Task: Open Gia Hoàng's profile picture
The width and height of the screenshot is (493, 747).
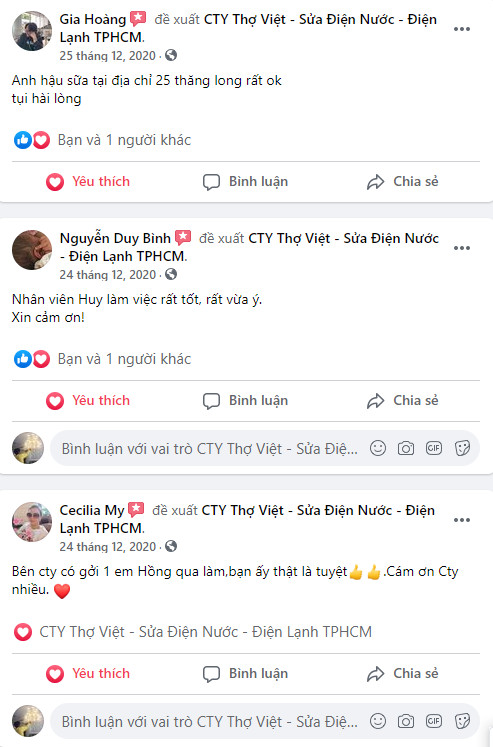Action: [32, 30]
